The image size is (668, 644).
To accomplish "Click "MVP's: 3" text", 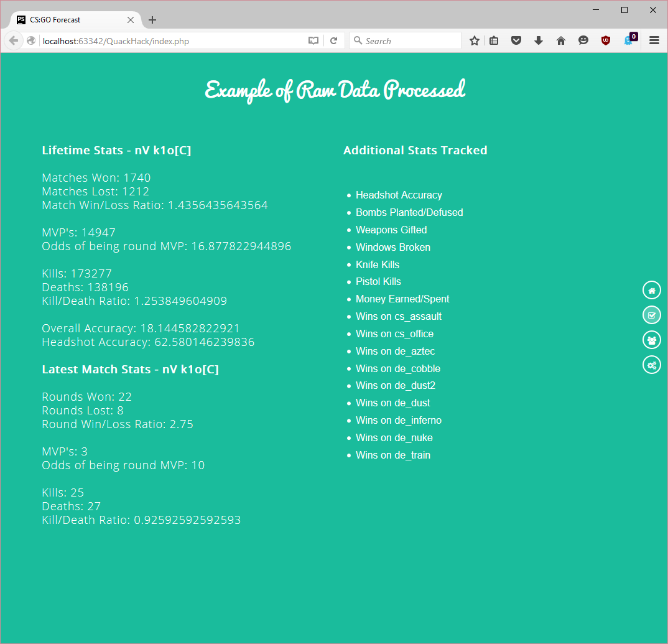I will coord(65,451).
